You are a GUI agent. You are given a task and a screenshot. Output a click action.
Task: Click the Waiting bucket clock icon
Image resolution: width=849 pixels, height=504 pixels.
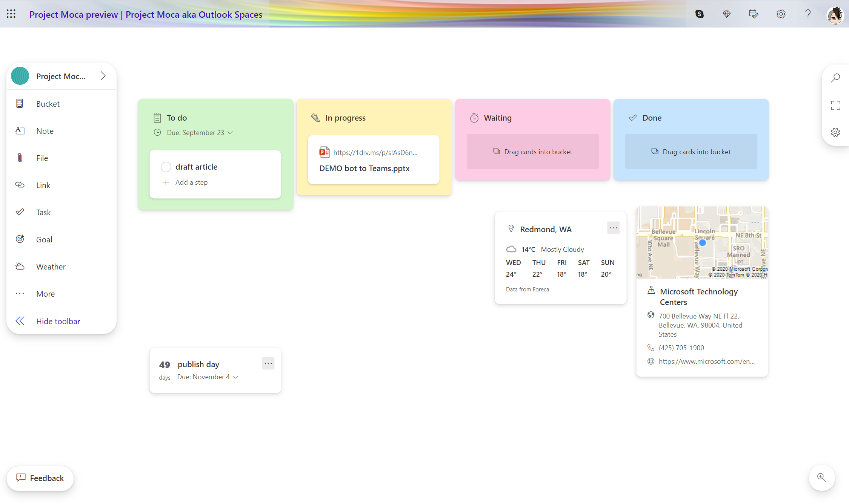474,118
